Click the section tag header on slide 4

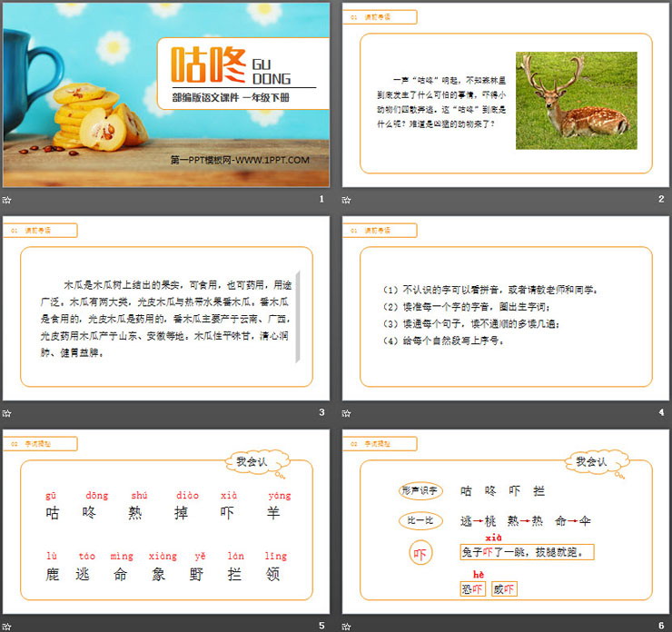(x=380, y=231)
